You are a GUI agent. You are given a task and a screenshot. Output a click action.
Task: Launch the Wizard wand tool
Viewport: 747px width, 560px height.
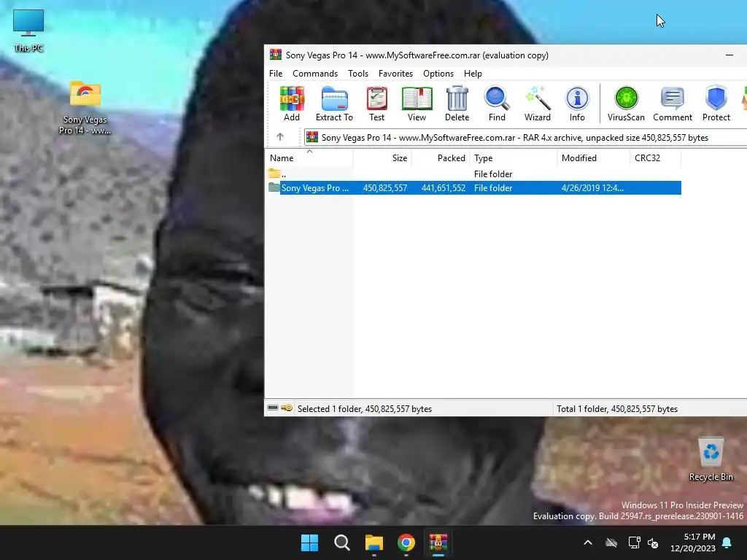click(x=537, y=104)
